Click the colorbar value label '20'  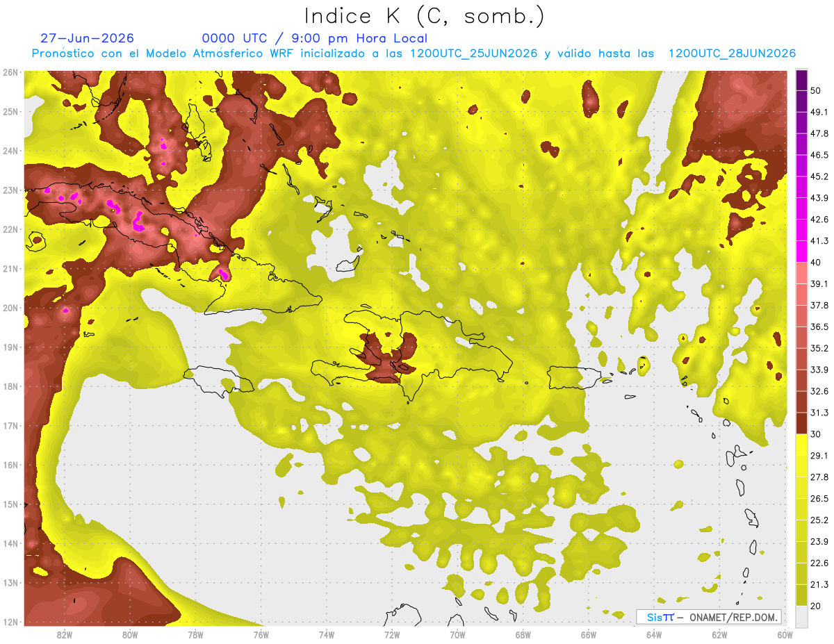point(816,606)
